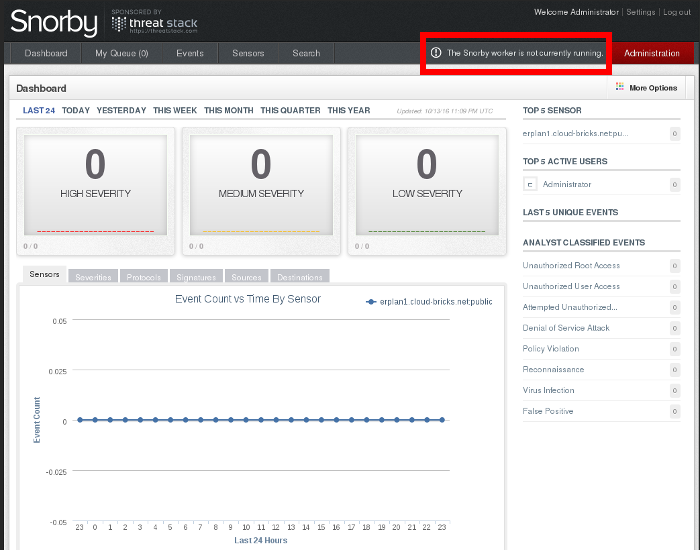Screen dimensions: 700x550
Task: Expand the More Options button
Action: (646, 88)
